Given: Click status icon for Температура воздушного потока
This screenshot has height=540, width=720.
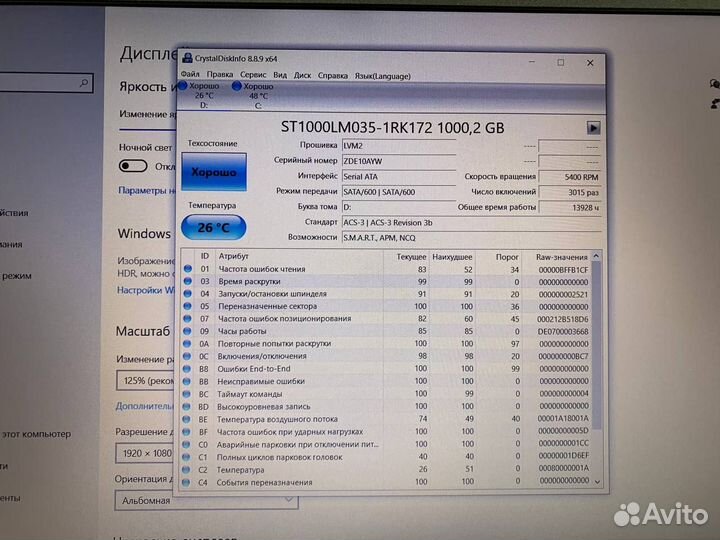Looking at the screenshot, I should coord(186,419).
